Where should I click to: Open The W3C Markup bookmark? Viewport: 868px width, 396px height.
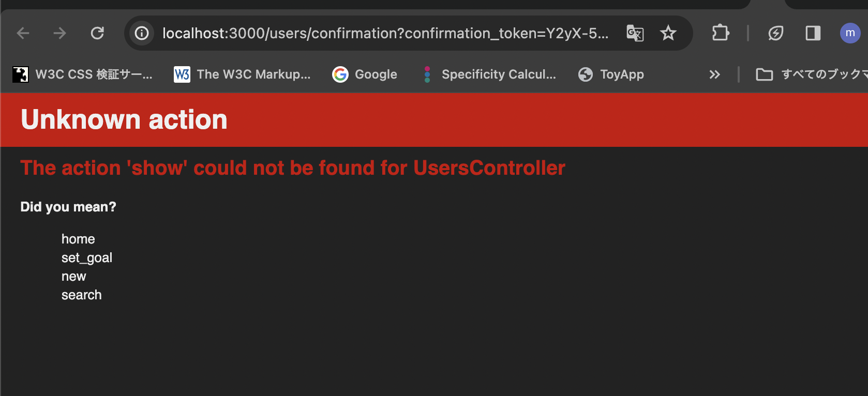point(242,74)
